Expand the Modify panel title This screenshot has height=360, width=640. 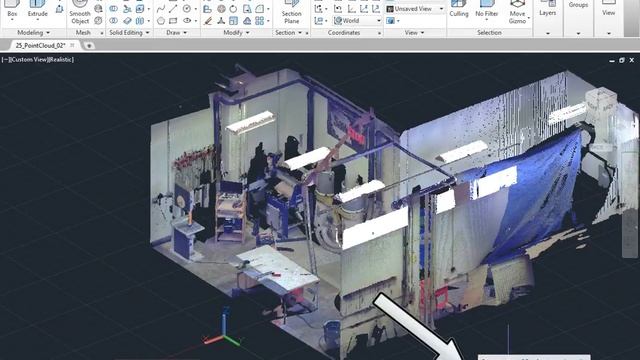pyautogui.click(x=236, y=32)
